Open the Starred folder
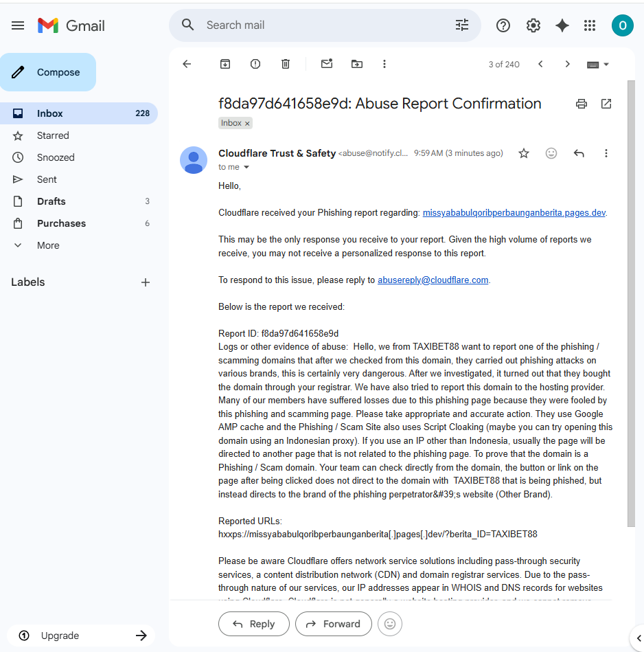 79,135
